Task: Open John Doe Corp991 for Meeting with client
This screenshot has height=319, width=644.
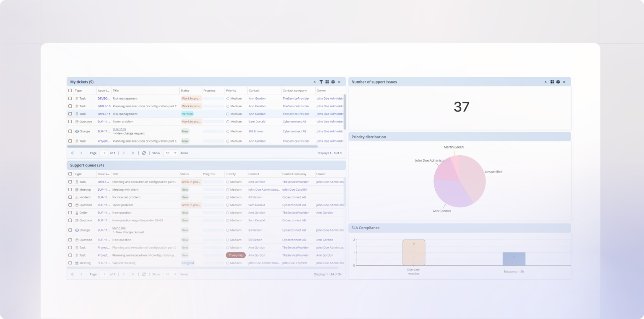Action: [295, 189]
